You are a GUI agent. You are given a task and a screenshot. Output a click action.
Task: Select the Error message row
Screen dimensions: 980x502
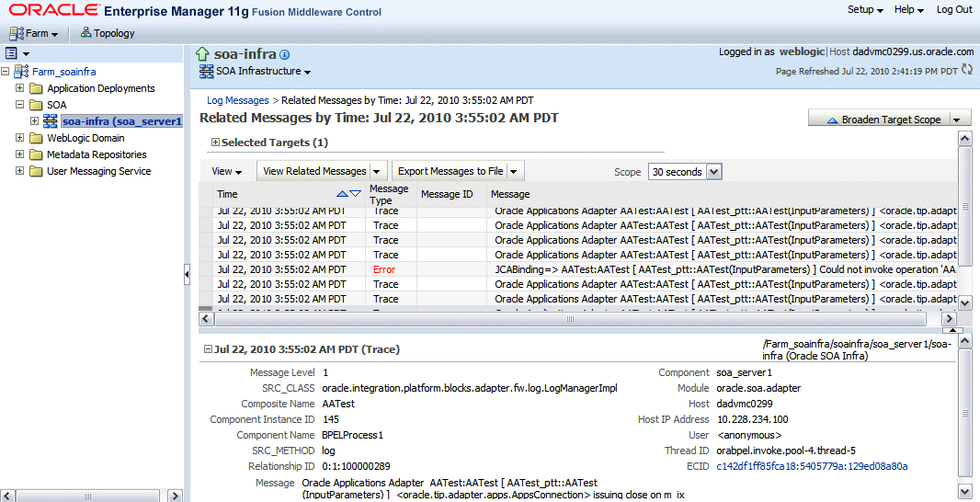tap(577, 269)
